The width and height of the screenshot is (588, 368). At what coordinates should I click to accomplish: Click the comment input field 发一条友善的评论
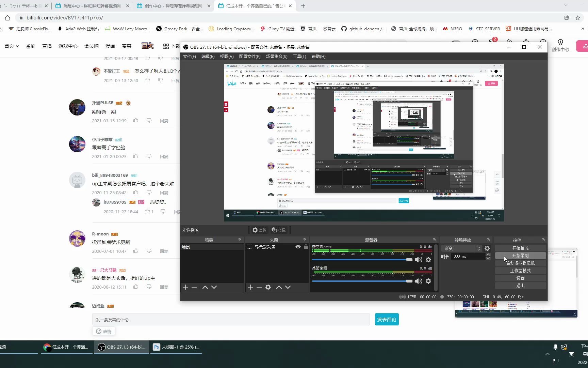tap(231, 320)
